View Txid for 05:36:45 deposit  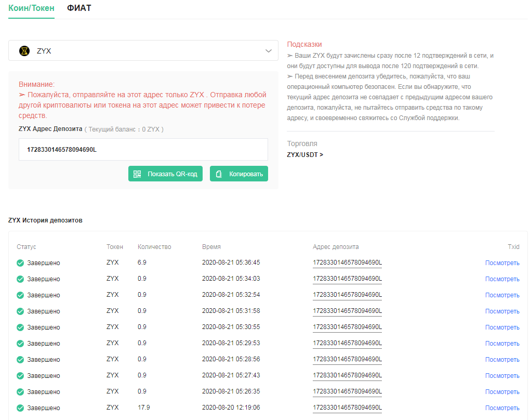[x=502, y=263]
